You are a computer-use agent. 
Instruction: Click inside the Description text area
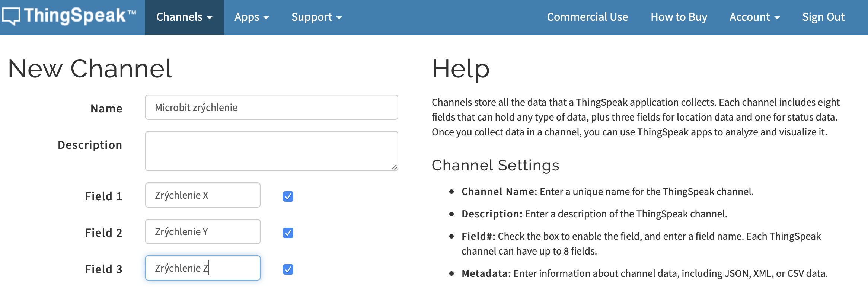tap(271, 151)
